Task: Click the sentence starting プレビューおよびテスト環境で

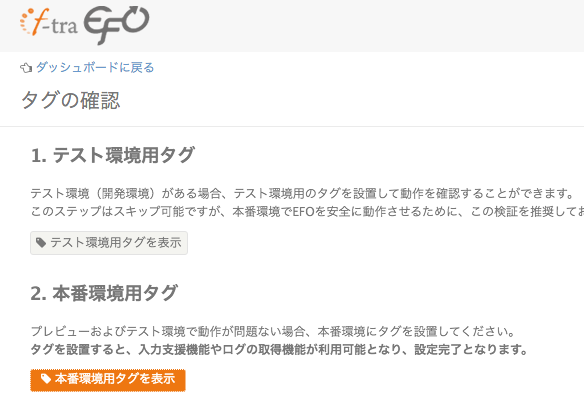Action: click(273, 331)
